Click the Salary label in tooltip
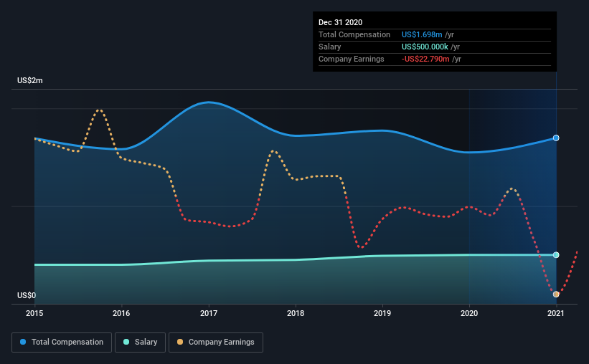The width and height of the screenshot is (589, 364). click(330, 47)
